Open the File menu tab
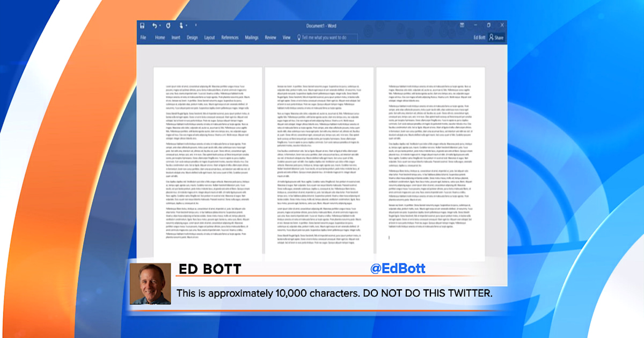This screenshot has width=644, height=338. 143,38
